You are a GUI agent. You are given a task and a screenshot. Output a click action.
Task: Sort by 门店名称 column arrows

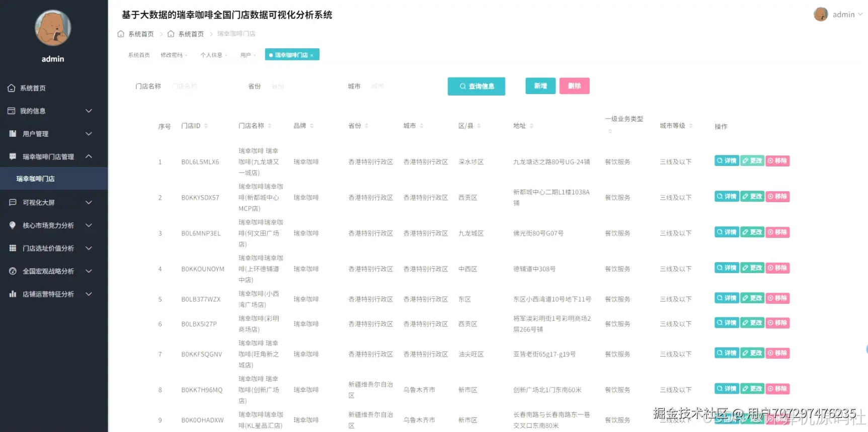click(x=269, y=126)
